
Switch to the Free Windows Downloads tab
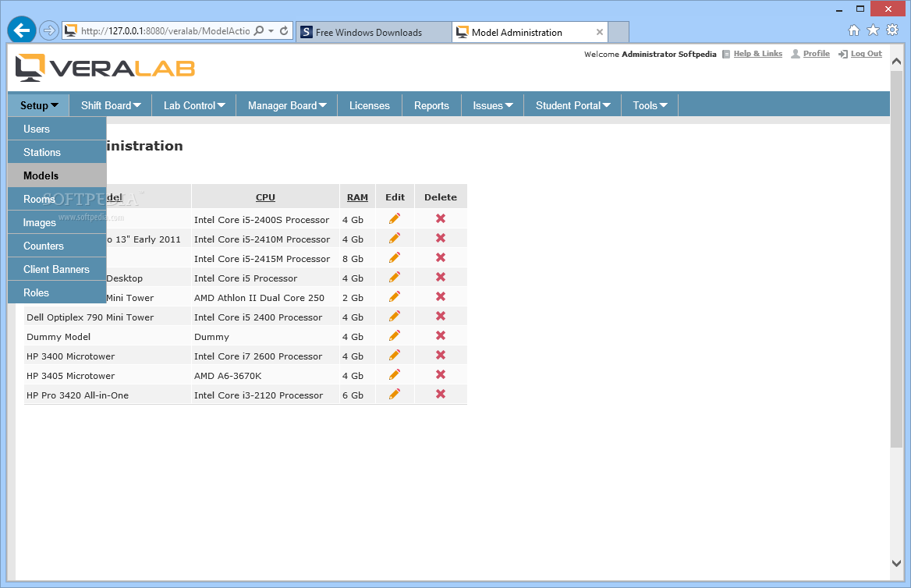[x=374, y=32]
